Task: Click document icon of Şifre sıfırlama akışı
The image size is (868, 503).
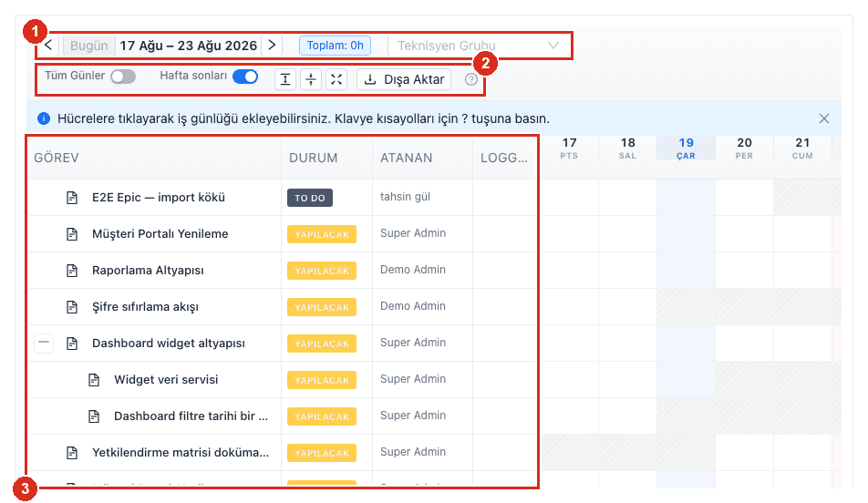Action: (x=72, y=307)
